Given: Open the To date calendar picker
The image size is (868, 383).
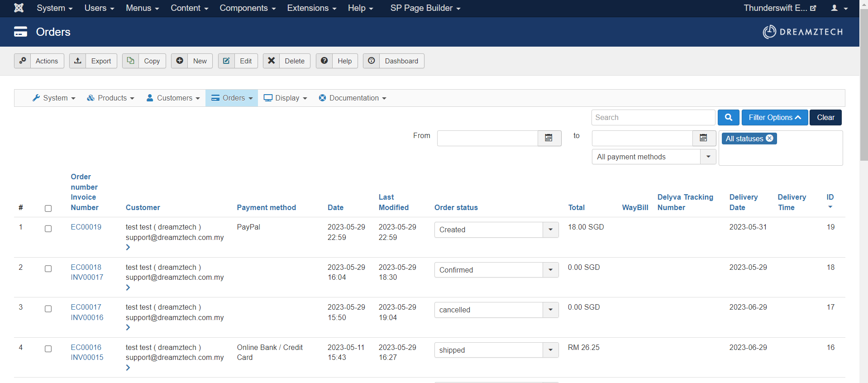Looking at the screenshot, I should 704,138.
